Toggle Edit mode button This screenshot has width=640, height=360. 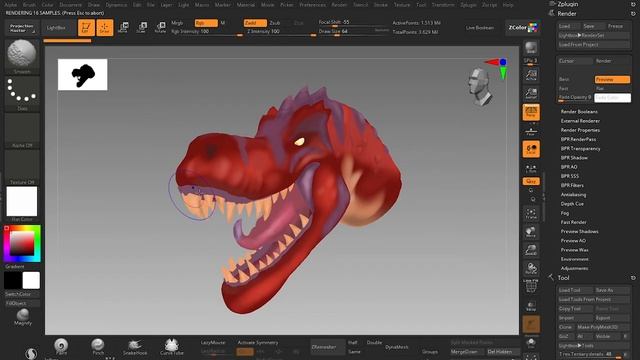click(x=86, y=28)
